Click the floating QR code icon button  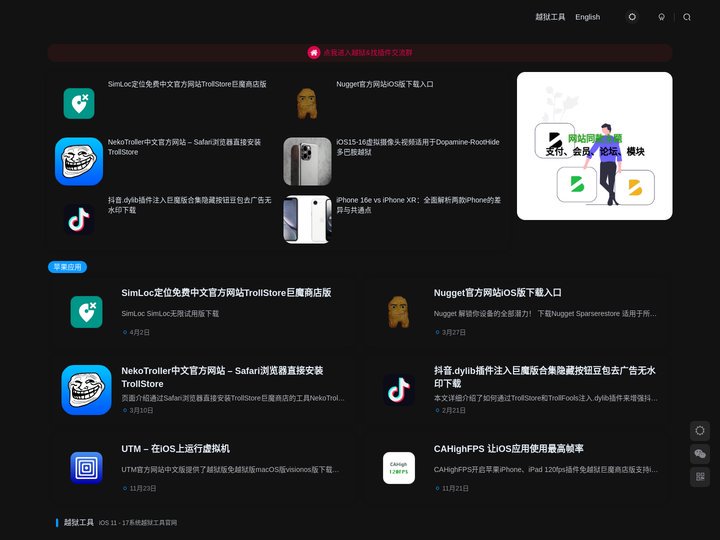[x=700, y=477]
